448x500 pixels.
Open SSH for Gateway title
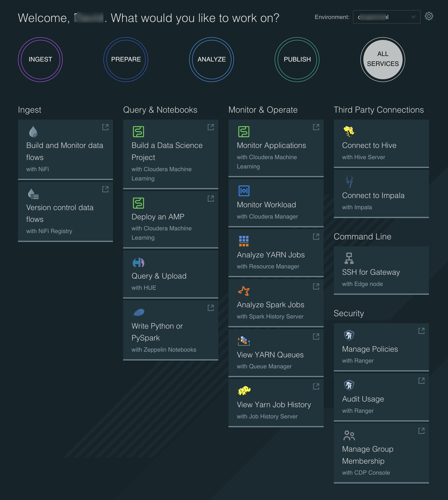tap(371, 272)
